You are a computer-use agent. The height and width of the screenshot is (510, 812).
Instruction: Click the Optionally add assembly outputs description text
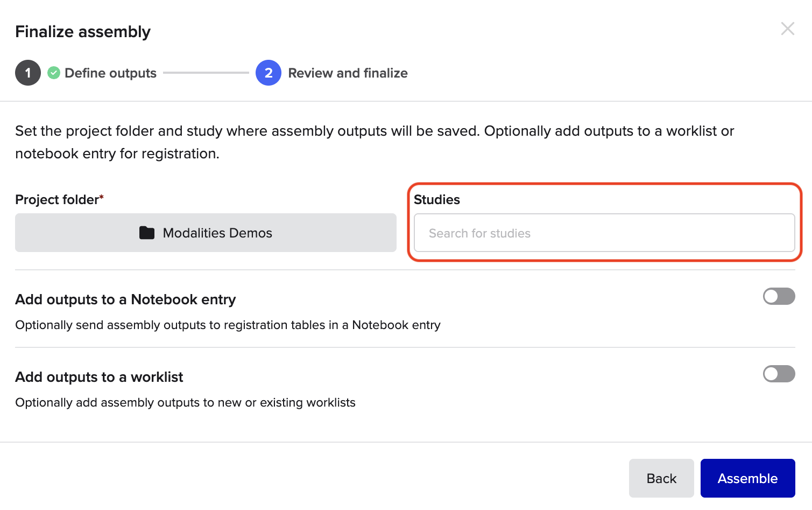pos(185,403)
